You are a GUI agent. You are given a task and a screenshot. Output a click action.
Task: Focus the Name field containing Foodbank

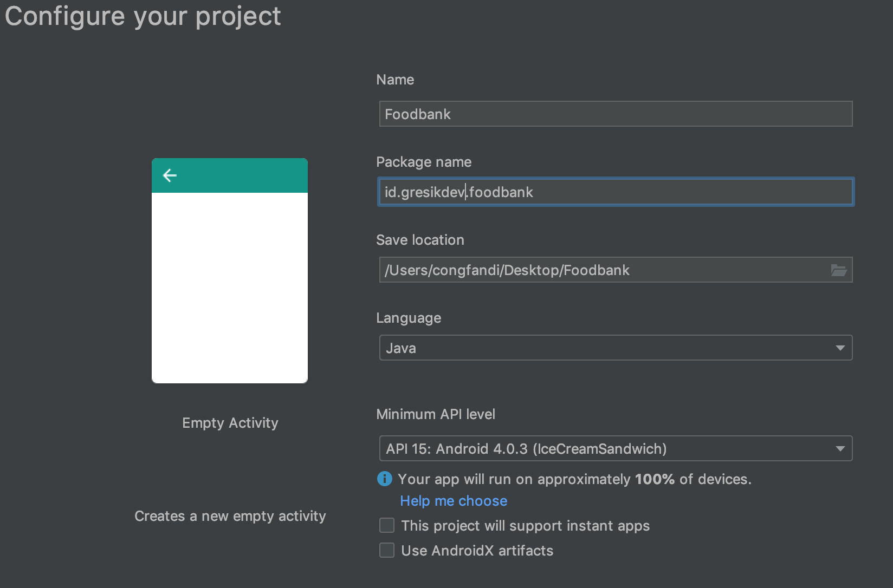point(615,114)
